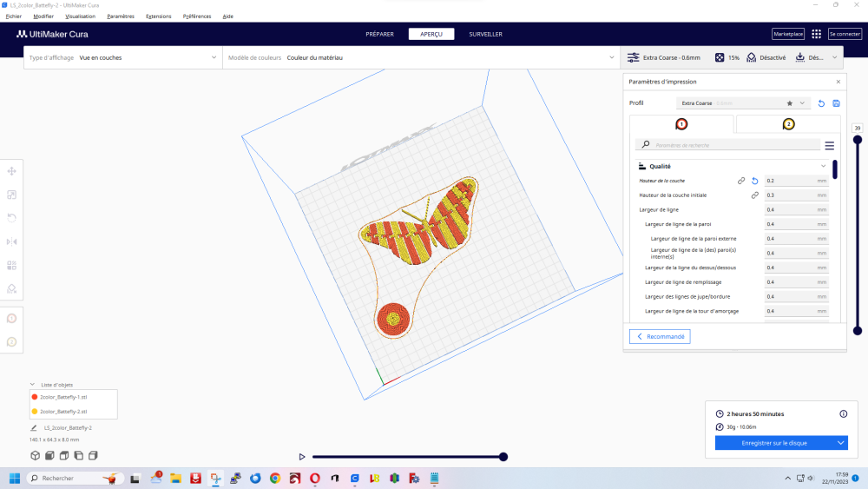Switch to front view icon
Screen dimensions: 868x489
click(x=49, y=455)
